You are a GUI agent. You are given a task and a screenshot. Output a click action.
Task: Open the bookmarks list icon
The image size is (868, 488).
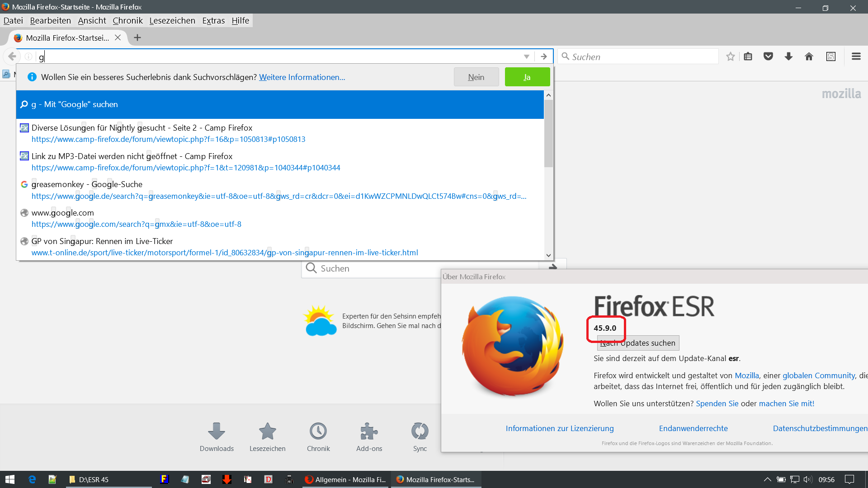(x=748, y=56)
